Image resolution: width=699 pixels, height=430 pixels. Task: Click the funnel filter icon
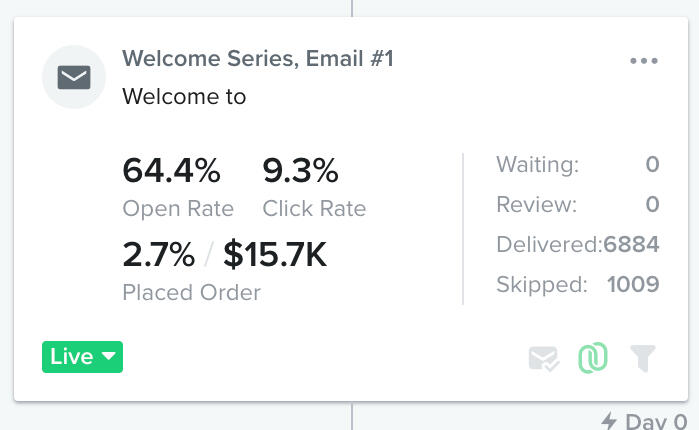642,358
